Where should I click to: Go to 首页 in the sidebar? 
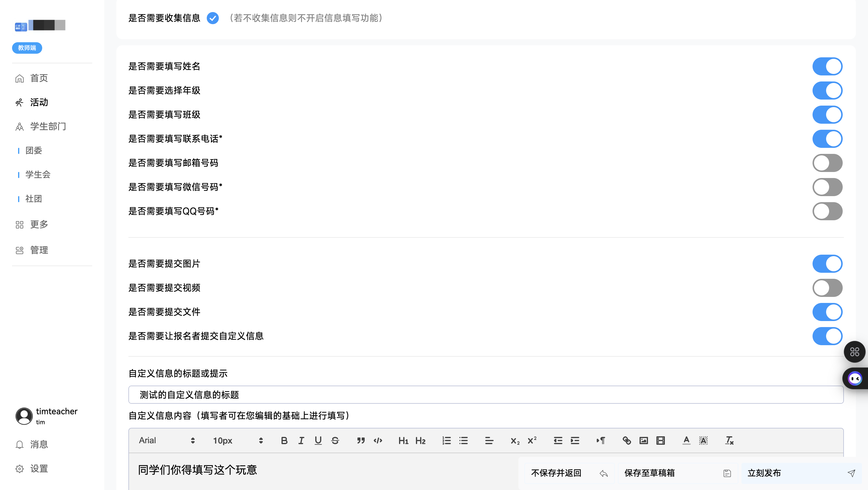click(39, 78)
